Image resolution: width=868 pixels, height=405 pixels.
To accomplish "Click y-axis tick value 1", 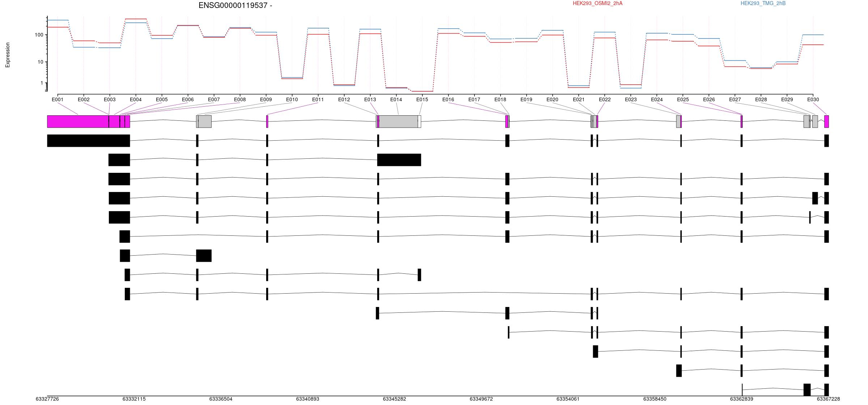I will [x=42, y=83].
